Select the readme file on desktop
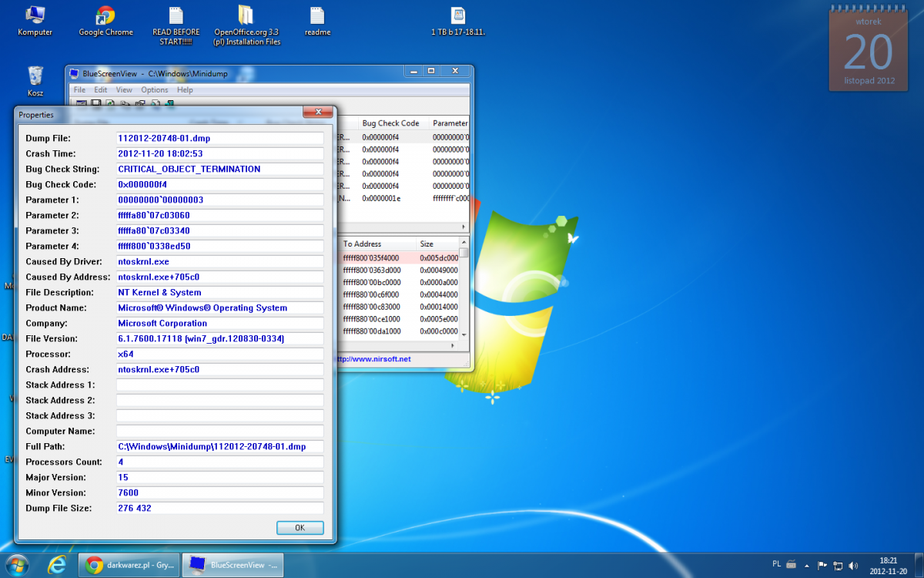Screen dimensions: 924x578 pyautogui.click(x=317, y=22)
